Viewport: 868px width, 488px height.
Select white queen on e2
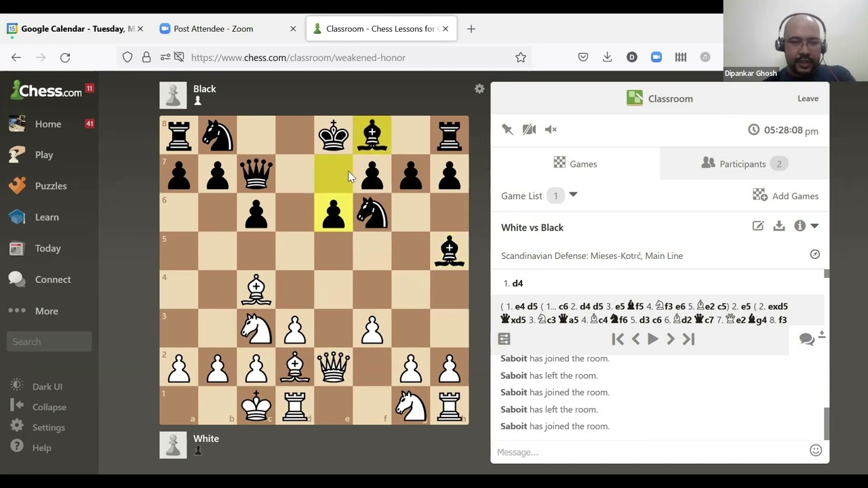click(x=333, y=367)
